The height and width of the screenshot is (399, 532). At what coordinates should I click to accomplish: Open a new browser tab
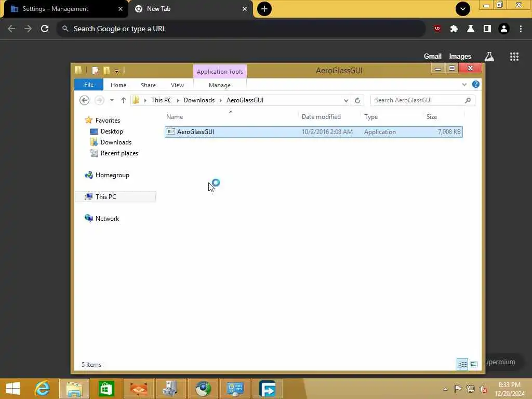tap(264, 9)
